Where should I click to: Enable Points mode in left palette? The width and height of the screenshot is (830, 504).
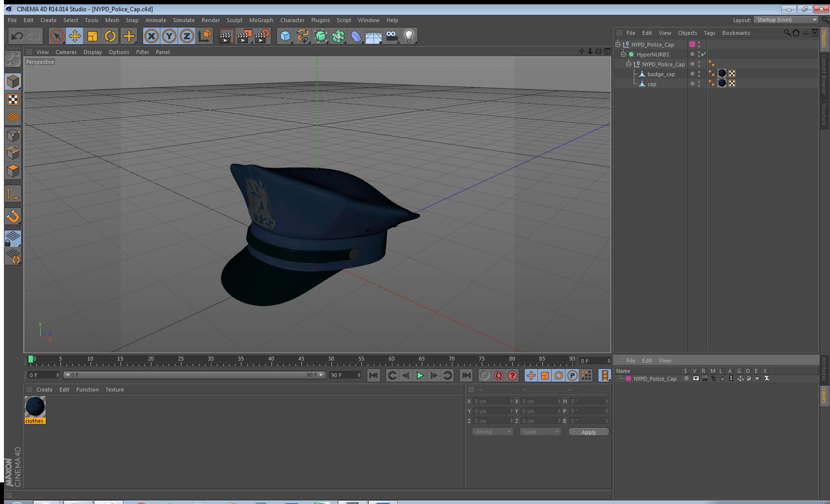(13, 136)
